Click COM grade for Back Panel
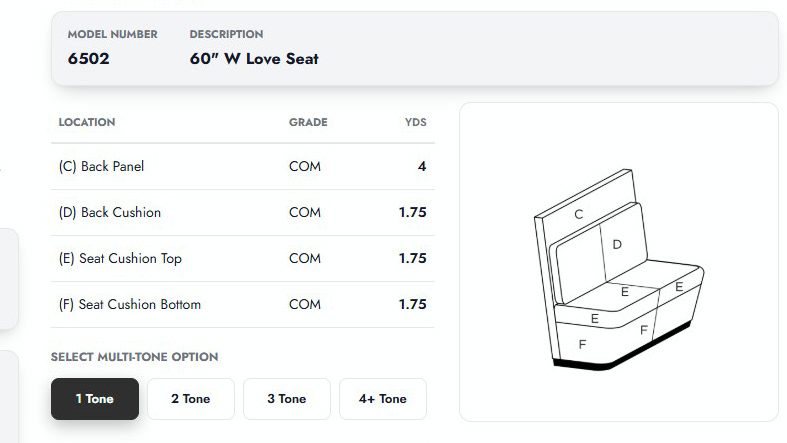Image resolution: width=787 pixels, height=443 pixels. click(305, 166)
